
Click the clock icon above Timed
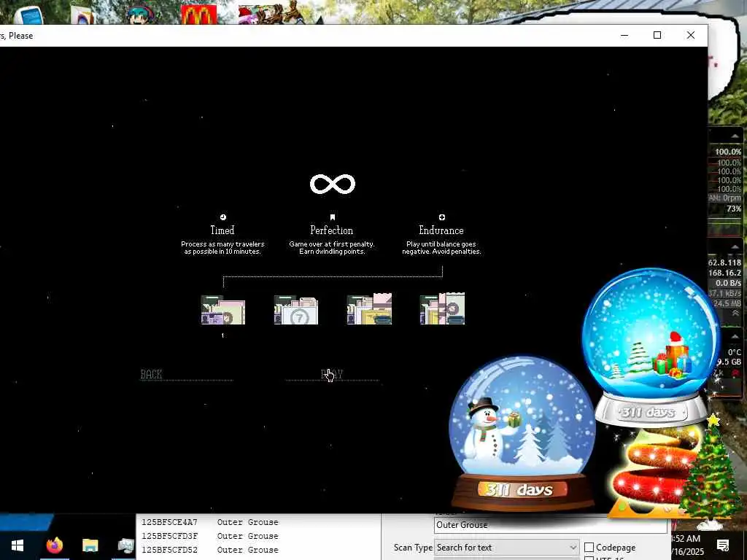point(223,217)
